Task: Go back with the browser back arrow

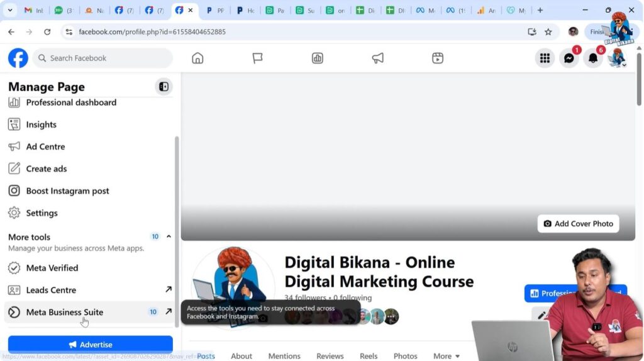Action: pyautogui.click(x=11, y=31)
